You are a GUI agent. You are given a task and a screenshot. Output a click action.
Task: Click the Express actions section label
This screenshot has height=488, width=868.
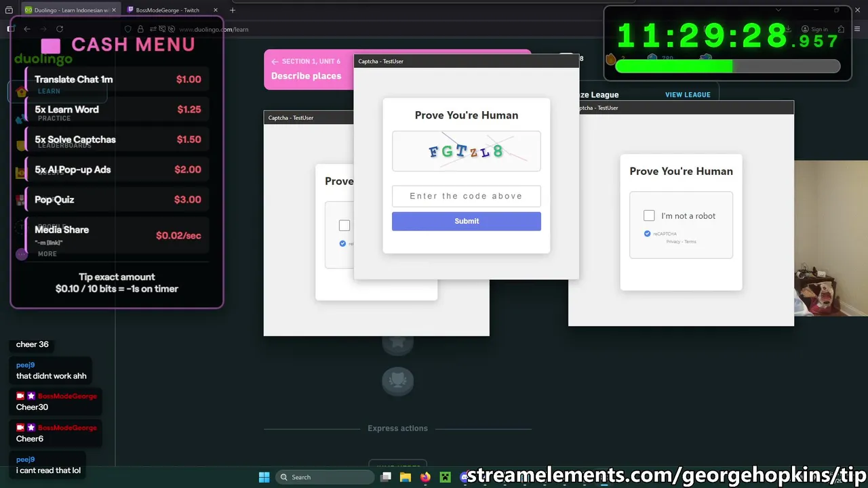pos(397,428)
